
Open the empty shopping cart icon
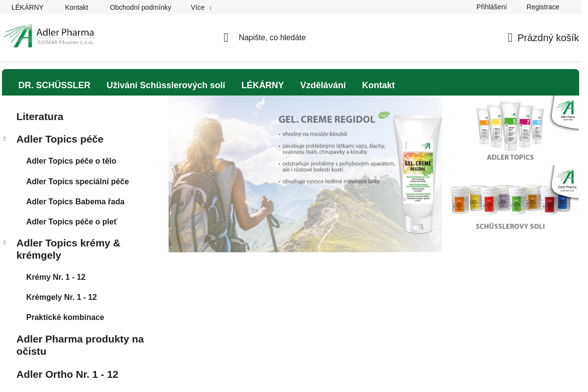[510, 38]
